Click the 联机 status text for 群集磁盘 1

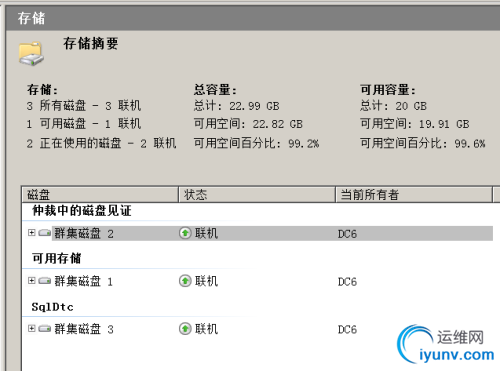coord(206,281)
